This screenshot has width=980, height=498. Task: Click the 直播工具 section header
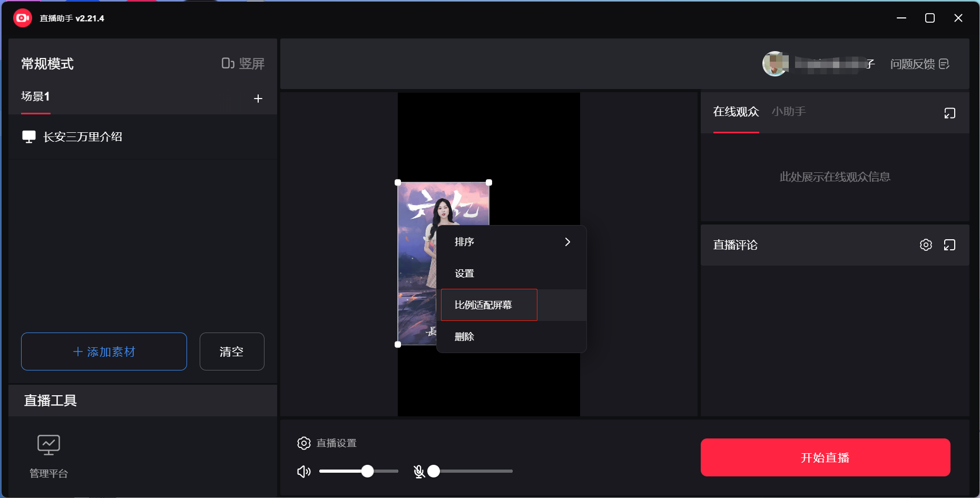pyautogui.click(x=51, y=401)
